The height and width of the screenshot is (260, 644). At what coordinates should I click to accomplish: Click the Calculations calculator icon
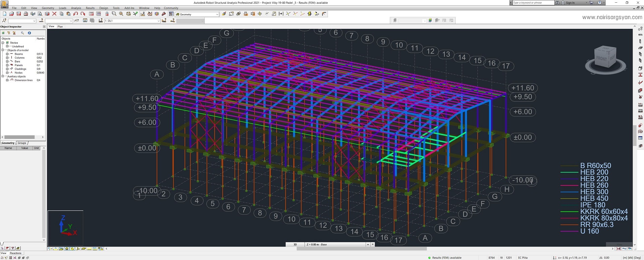(x=91, y=14)
